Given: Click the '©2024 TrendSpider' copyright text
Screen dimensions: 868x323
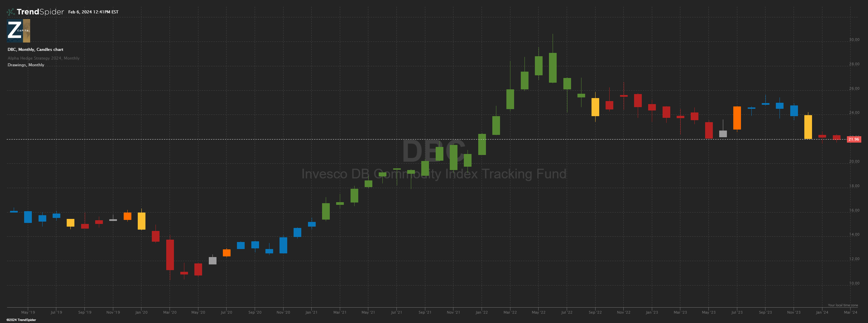Looking at the screenshot, I should click(21, 320).
